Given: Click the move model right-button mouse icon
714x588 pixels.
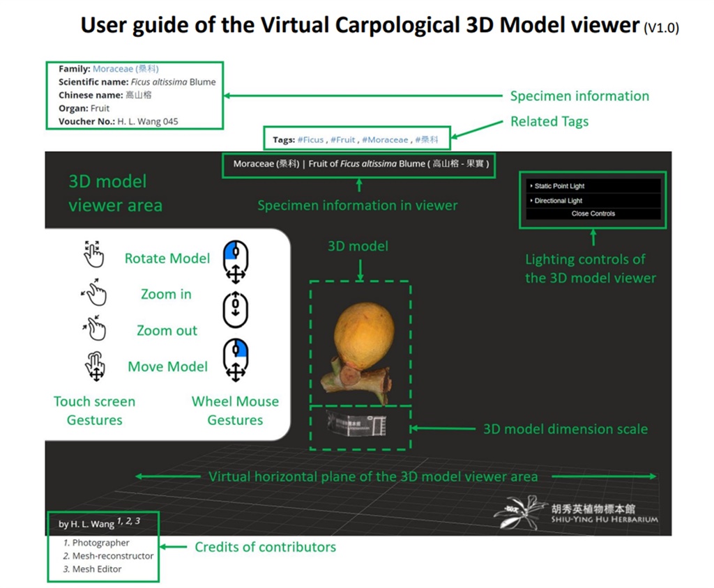Looking at the screenshot, I should point(236,359).
